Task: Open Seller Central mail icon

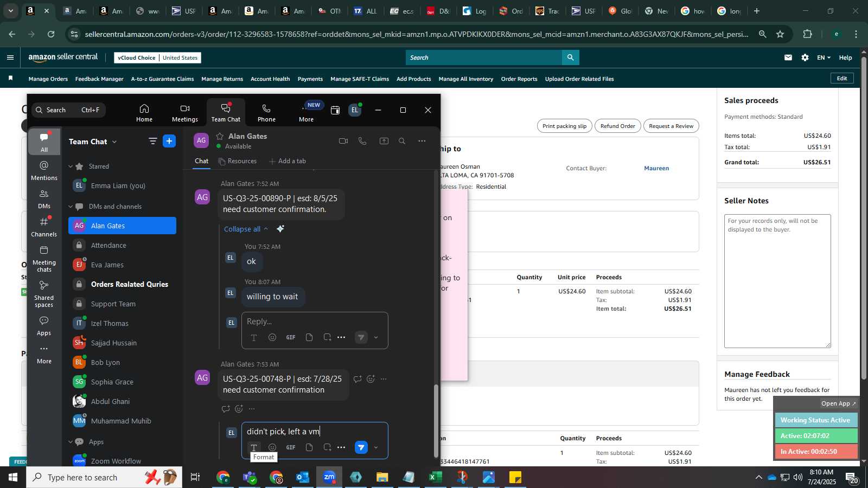Action: (x=788, y=57)
